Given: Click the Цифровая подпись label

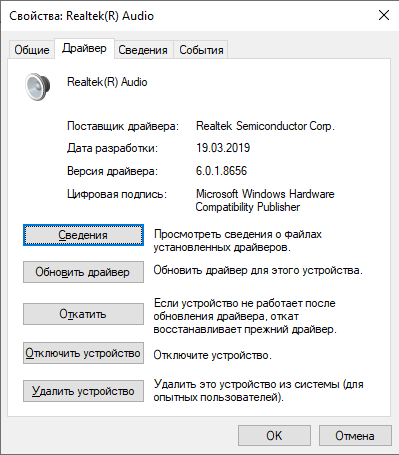Looking at the screenshot, I should (x=117, y=194).
